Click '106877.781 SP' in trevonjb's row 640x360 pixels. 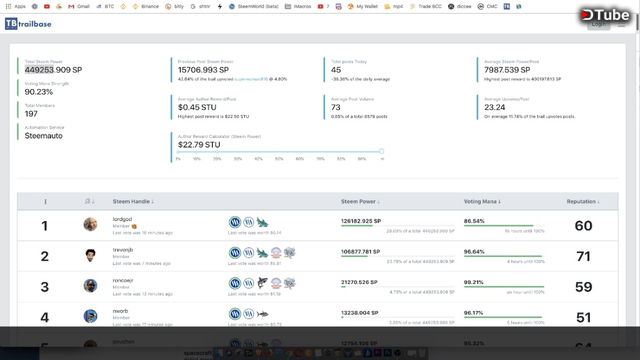[360, 252]
